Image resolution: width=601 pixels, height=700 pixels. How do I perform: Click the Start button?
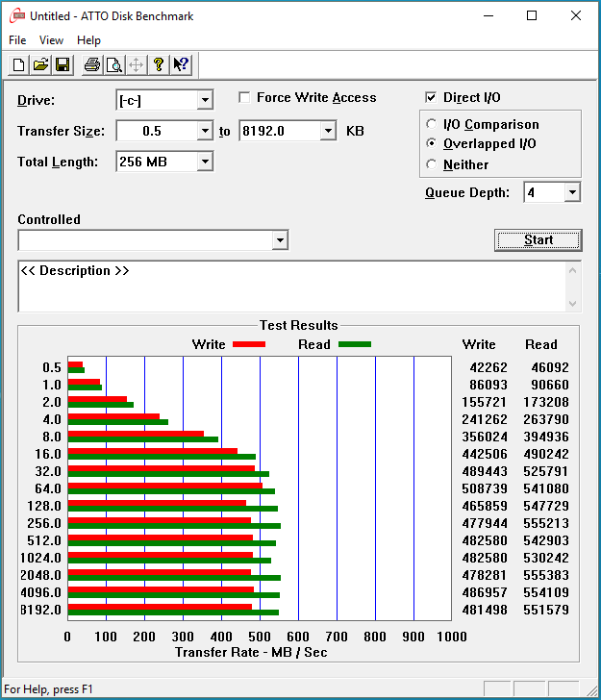pyautogui.click(x=538, y=240)
